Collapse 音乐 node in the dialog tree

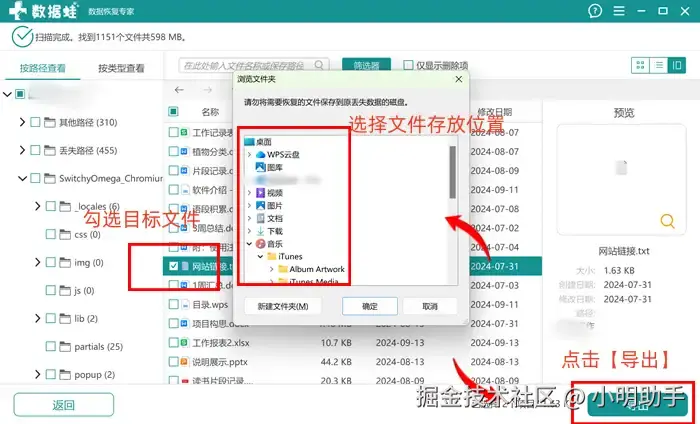(x=249, y=244)
